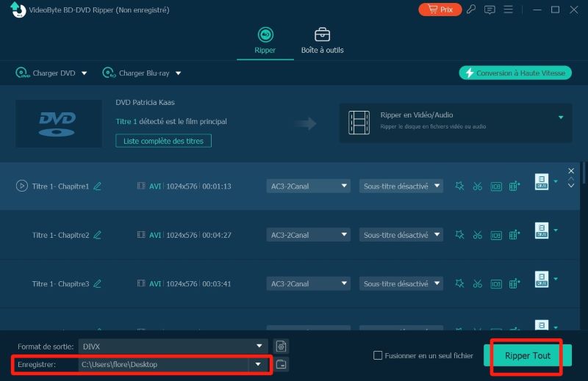Click the browse folder icon beside save path
The height and width of the screenshot is (381, 588).
click(x=280, y=364)
